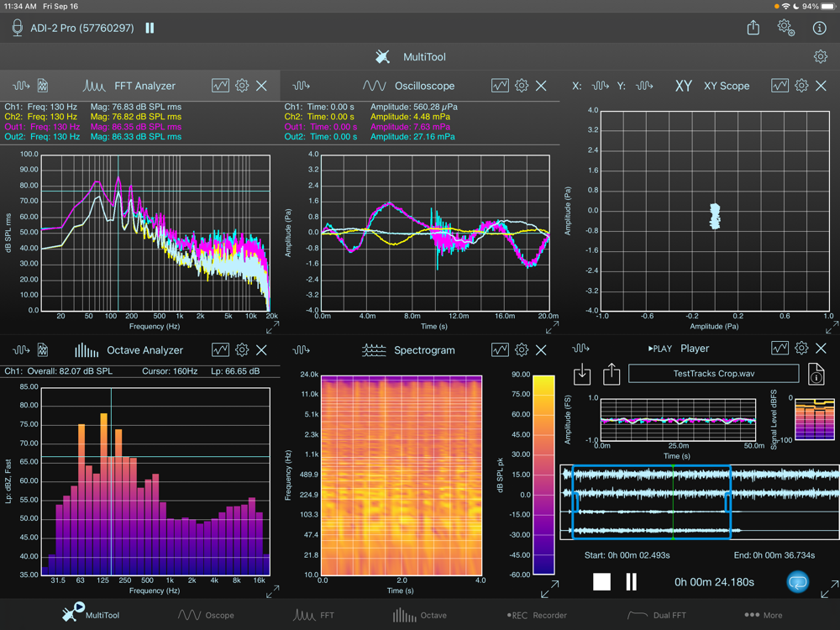Select XY Scope Y input source
This screenshot has width=840, height=630.
pyautogui.click(x=645, y=86)
